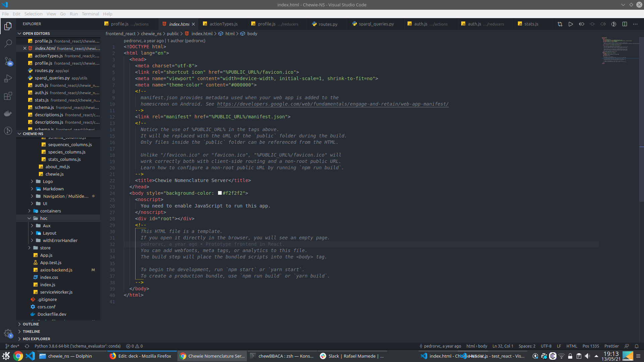
Task: Click the dev* git branch button
Action: click(12, 346)
